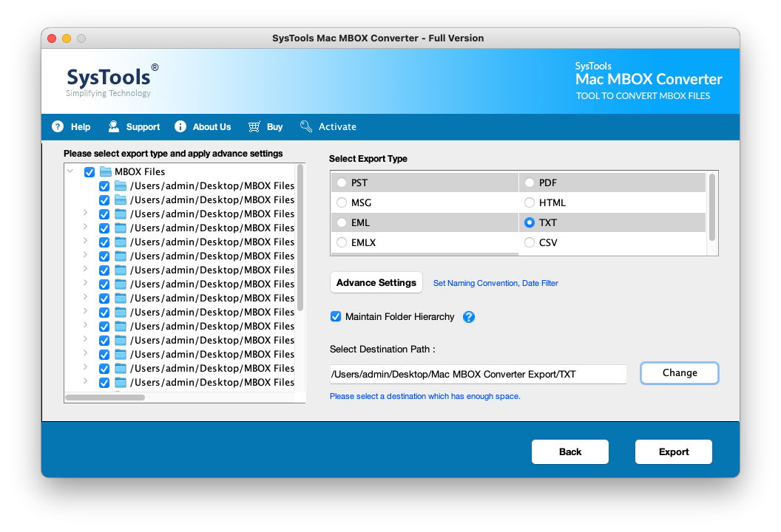This screenshot has height=532, width=781.
Task: Select PDF export format
Action: [x=530, y=183]
